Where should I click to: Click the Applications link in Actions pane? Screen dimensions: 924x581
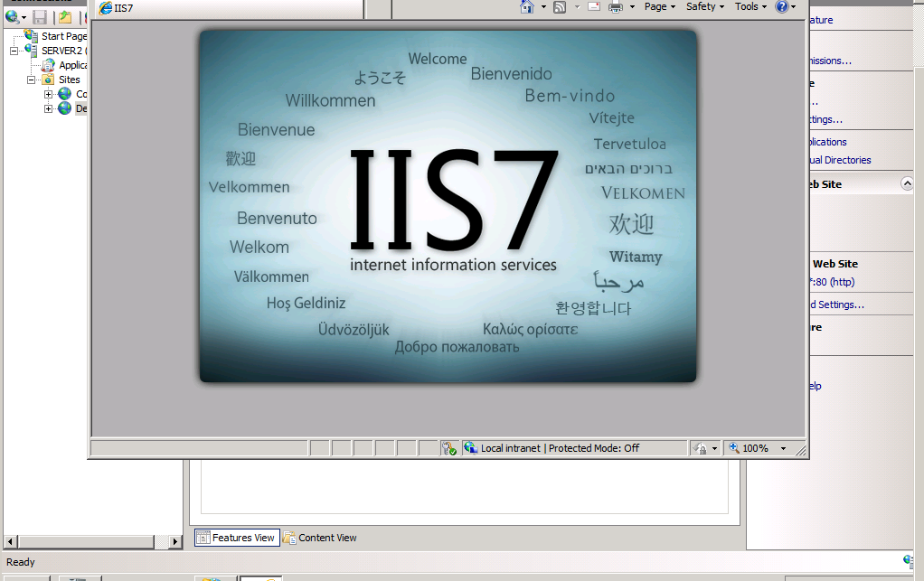coord(826,142)
